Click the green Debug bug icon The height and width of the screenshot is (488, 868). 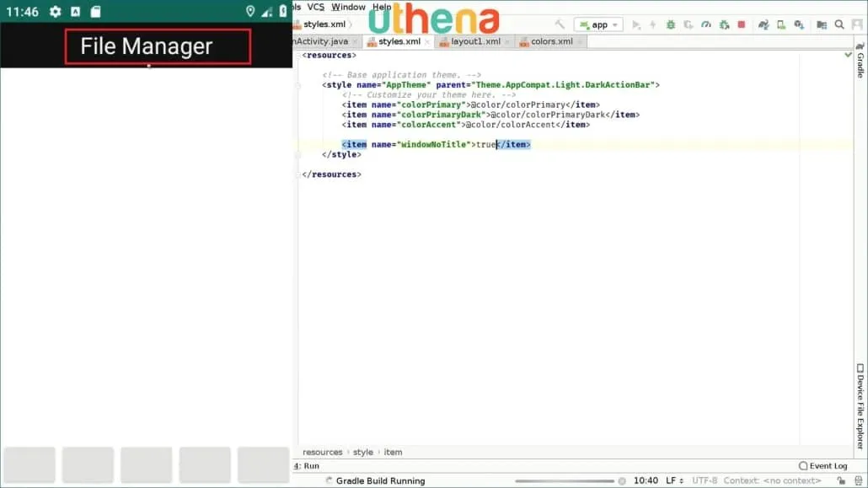click(x=670, y=25)
